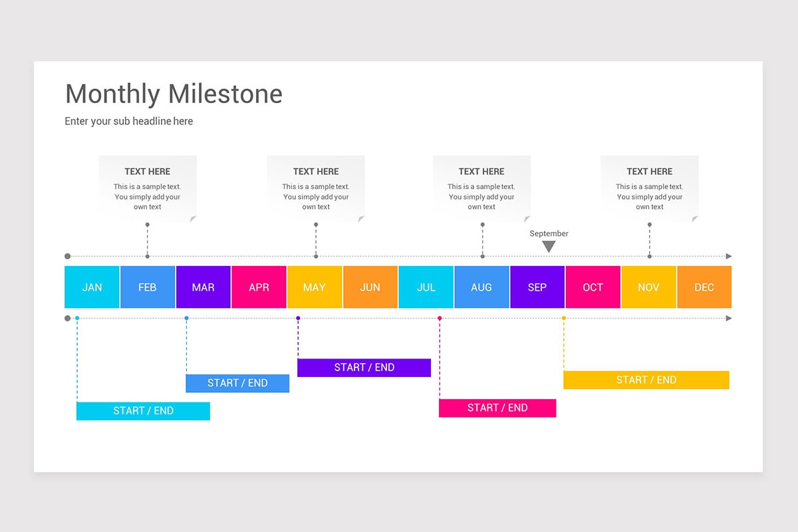
Task: Click the orange JUN month block
Action: click(x=370, y=287)
